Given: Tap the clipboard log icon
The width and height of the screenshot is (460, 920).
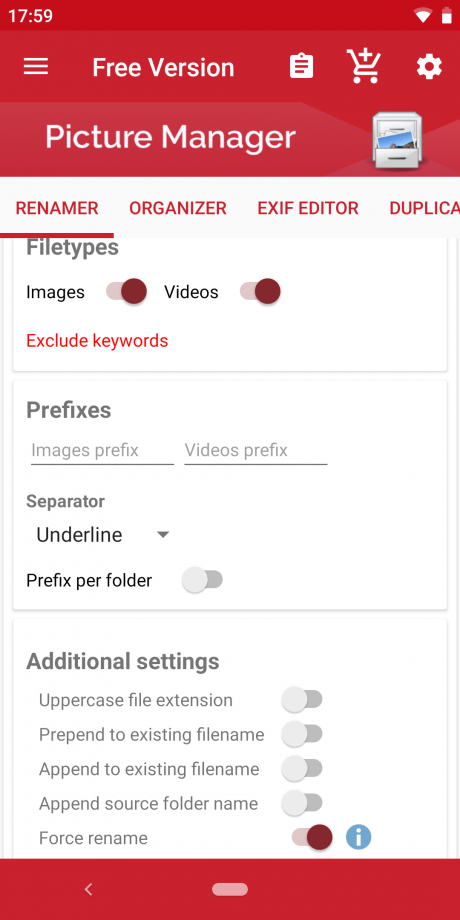Looking at the screenshot, I should coord(302,66).
